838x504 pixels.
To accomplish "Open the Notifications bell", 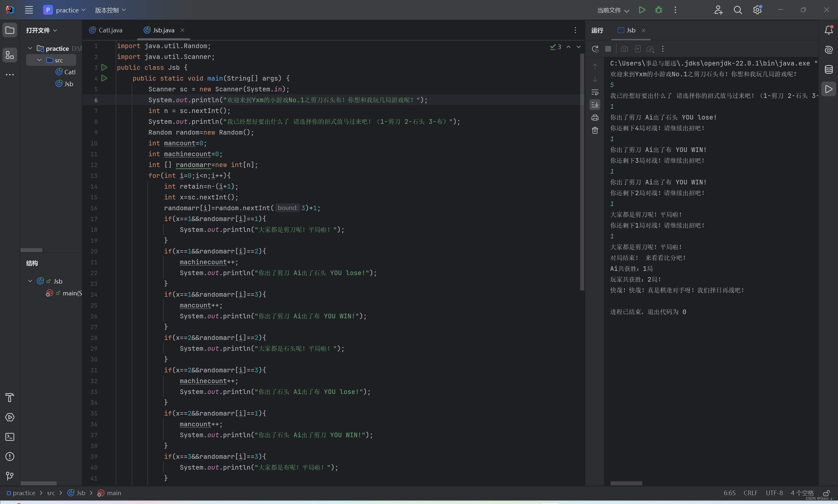I will tap(829, 30).
